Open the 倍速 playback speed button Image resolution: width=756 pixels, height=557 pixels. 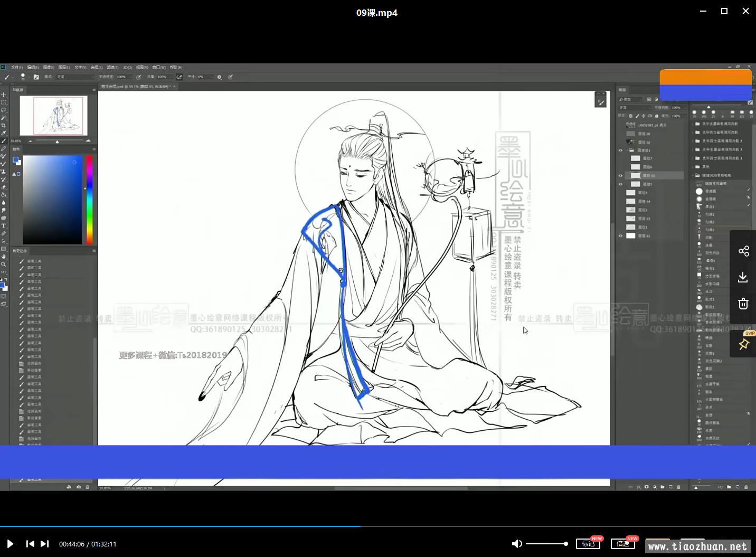(622, 544)
